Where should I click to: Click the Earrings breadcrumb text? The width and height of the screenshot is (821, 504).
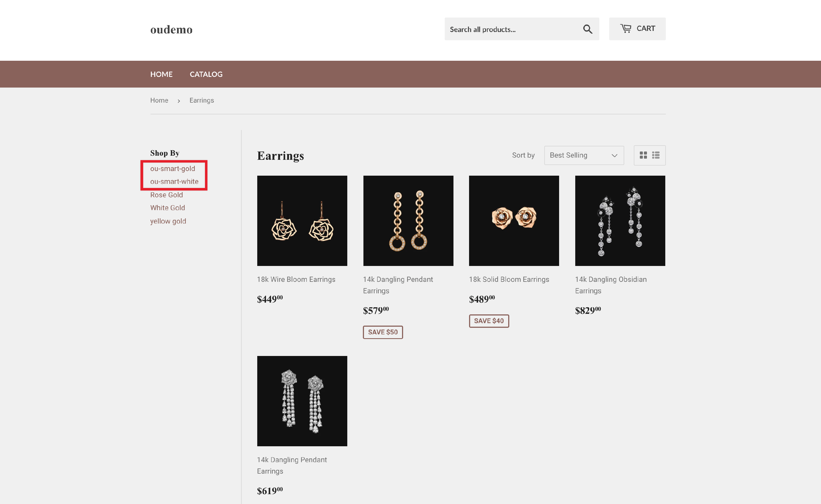click(x=202, y=100)
